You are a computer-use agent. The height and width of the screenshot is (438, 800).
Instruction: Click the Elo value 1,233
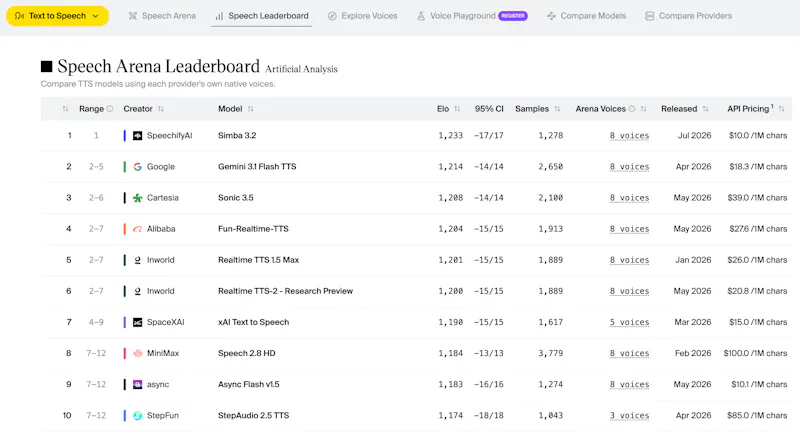tap(451, 136)
